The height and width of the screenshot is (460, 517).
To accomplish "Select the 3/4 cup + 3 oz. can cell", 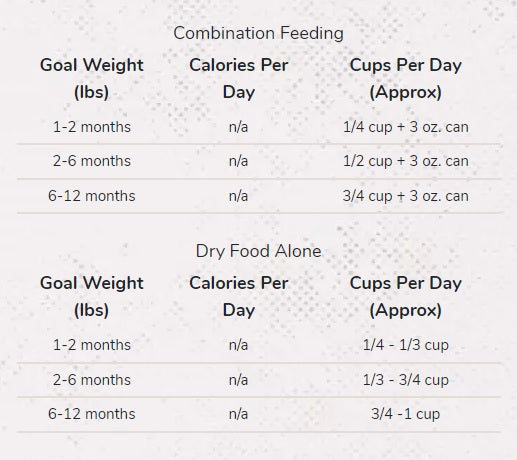I will point(406,196).
